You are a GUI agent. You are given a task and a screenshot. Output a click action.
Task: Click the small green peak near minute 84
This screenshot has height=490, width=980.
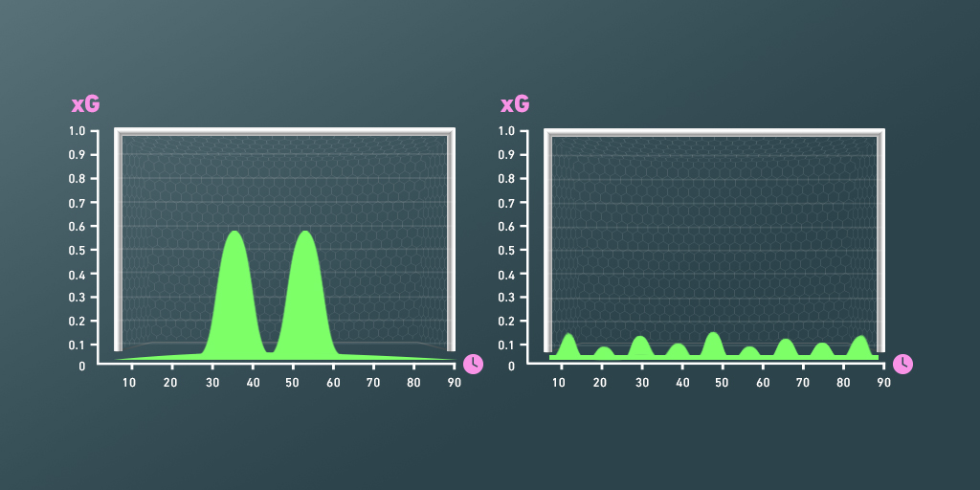(x=860, y=346)
